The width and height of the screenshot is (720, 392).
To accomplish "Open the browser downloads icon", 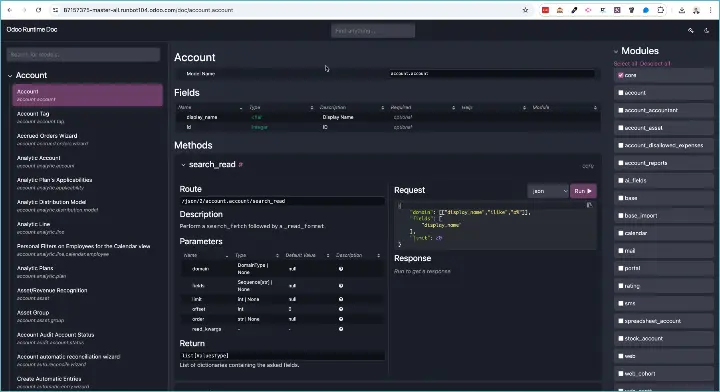I will click(x=682, y=10).
